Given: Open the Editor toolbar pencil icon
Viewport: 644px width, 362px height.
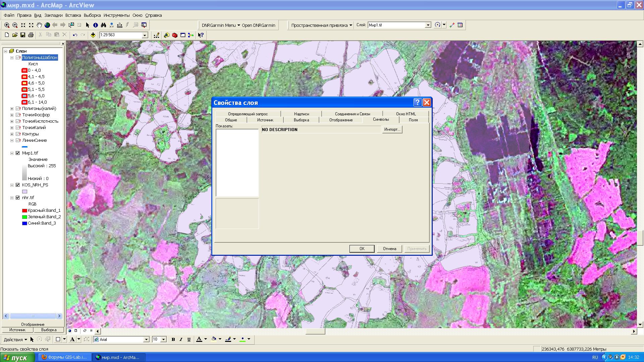Looking at the screenshot, I should pyautogui.click(x=156, y=35).
